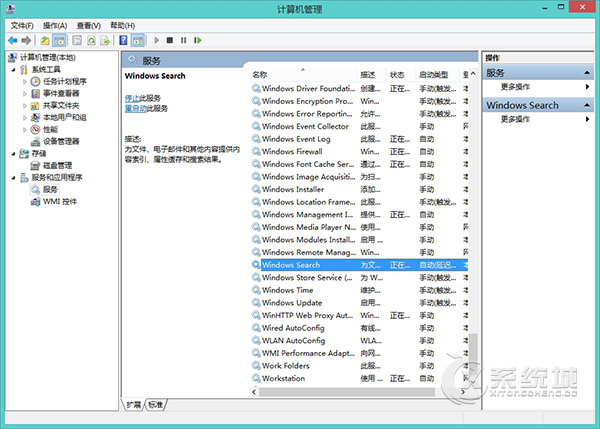The height and width of the screenshot is (429, 600).
Task: Toggle the show/hide action pane icon
Action: pos(138,40)
